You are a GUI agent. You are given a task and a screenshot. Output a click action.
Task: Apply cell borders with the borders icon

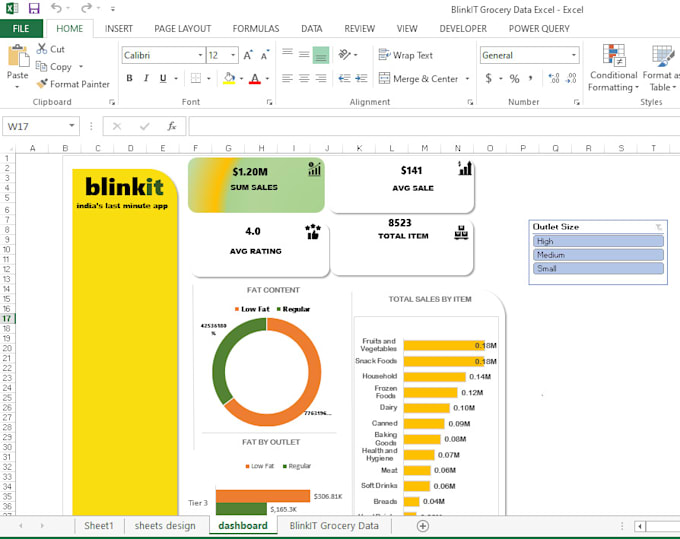(196, 78)
